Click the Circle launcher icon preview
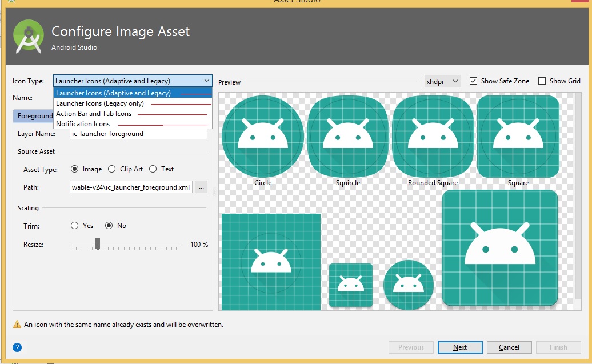Image resolution: width=592 pixels, height=364 pixels. pyautogui.click(x=263, y=137)
